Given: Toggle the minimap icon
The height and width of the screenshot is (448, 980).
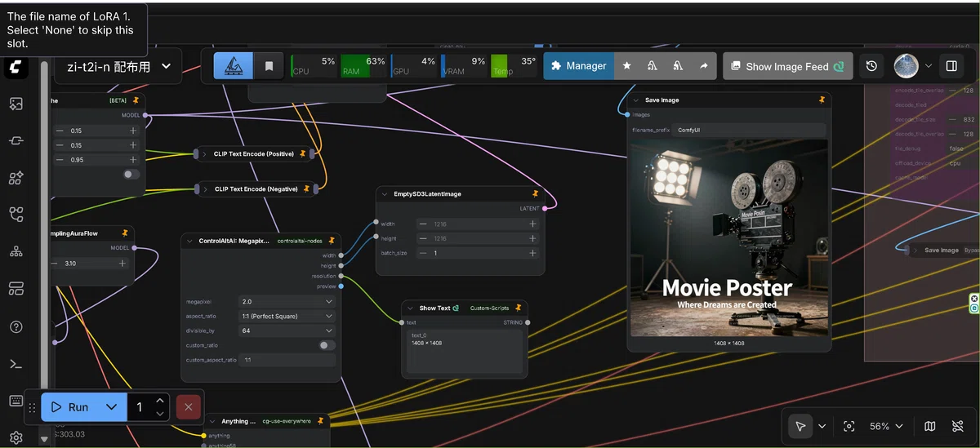Looking at the screenshot, I should click(929, 426).
